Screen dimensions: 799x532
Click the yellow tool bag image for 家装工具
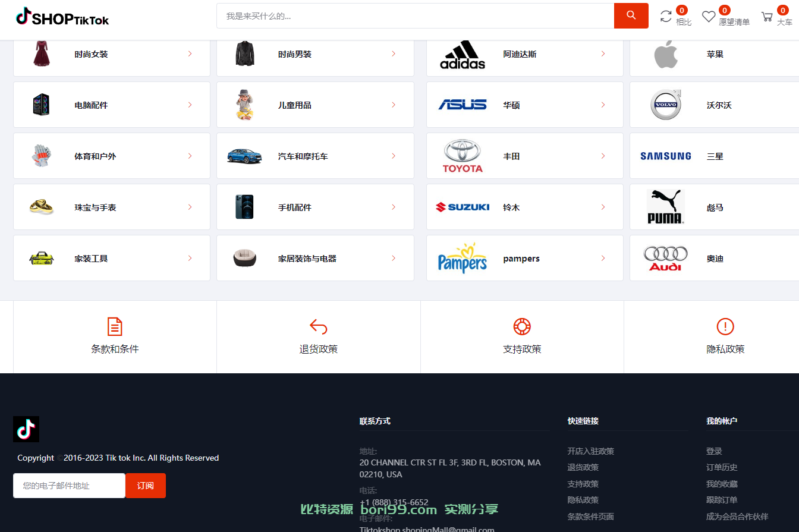coord(42,258)
